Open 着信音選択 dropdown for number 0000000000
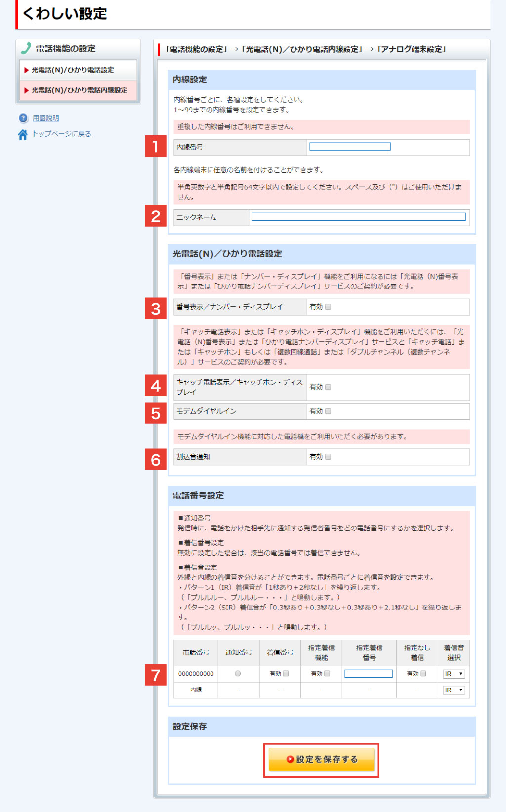The height and width of the screenshot is (812, 506). [454, 674]
